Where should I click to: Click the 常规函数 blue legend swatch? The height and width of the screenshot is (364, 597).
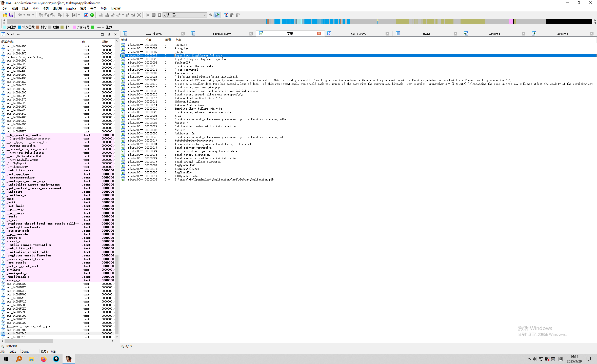[19, 27]
